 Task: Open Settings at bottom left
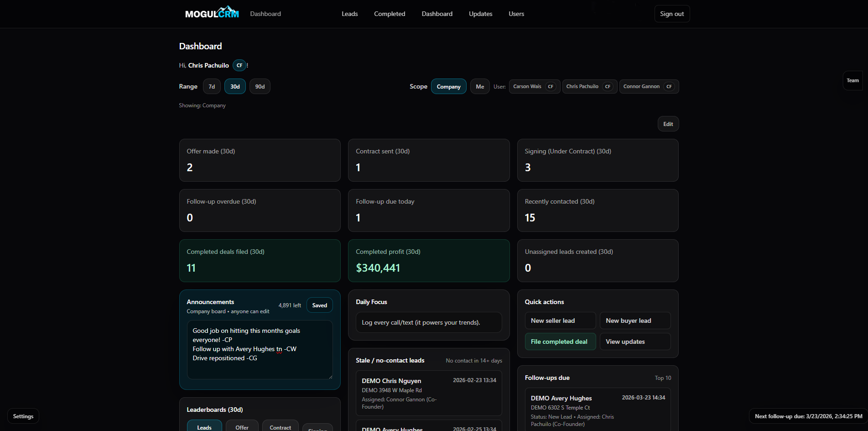click(x=23, y=416)
